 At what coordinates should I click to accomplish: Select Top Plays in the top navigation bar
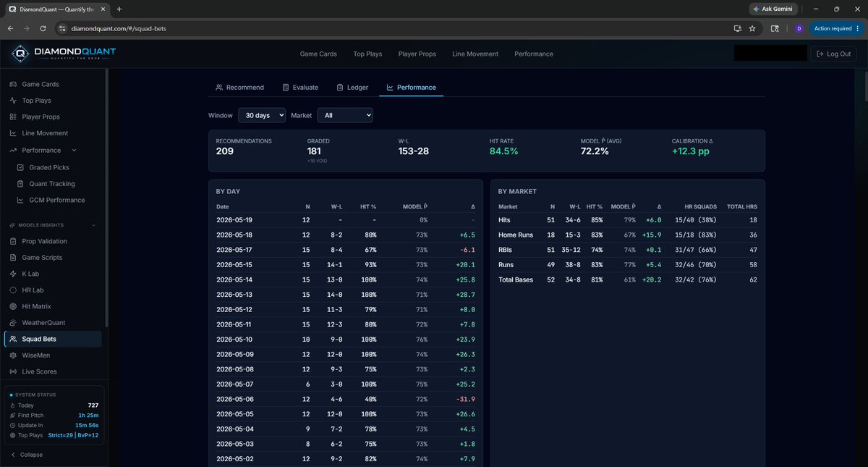pos(367,54)
